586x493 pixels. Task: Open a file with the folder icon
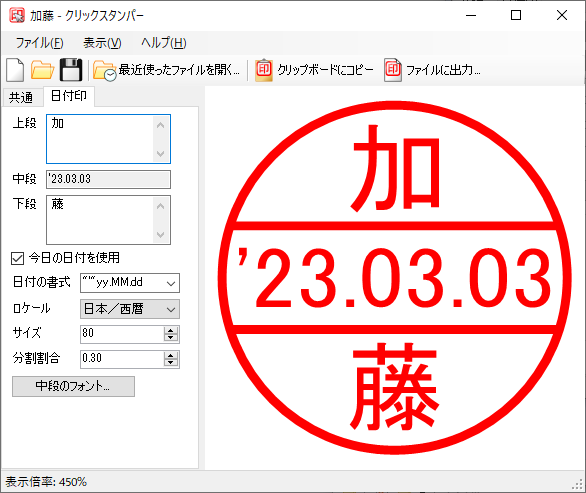42,70
